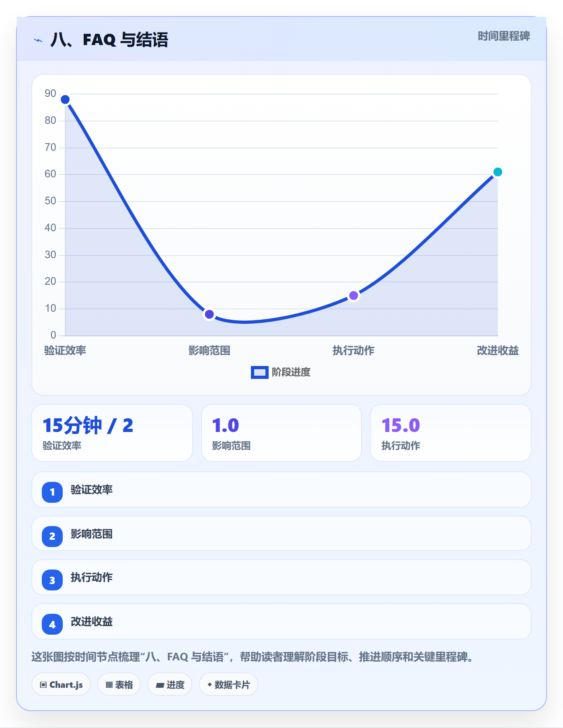Click the cyan 改进收益 data point
563x728 pixels.
tap(497, 172)
